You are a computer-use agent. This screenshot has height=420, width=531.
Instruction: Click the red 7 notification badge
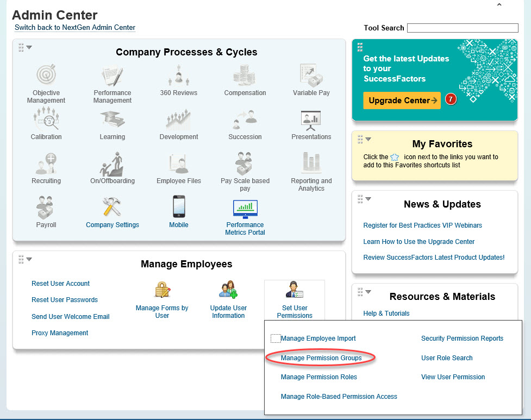[x=451, y=99]
